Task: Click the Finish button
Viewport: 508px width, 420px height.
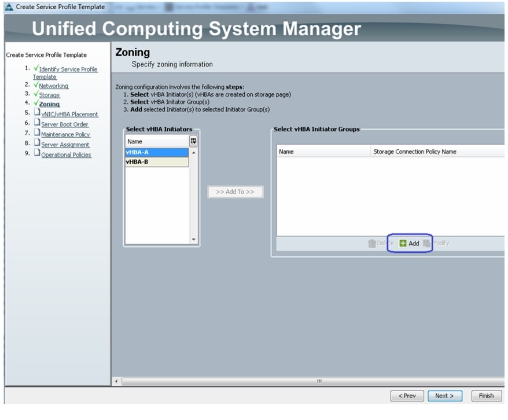Action: point(486,396)
